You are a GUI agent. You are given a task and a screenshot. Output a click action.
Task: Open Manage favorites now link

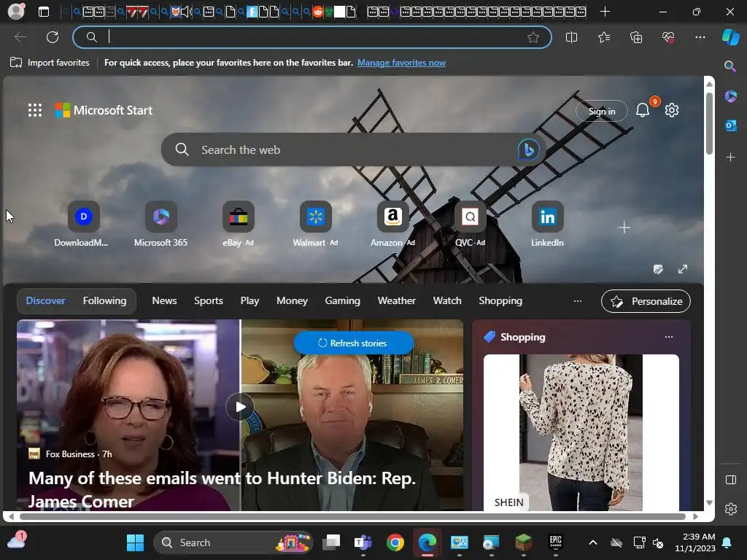coord(401,63)
